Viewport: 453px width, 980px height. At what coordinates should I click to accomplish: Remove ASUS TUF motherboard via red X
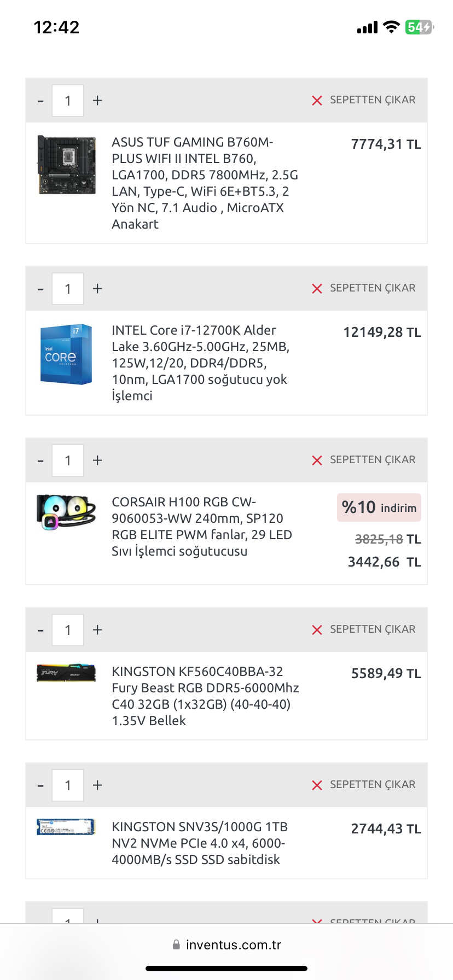[317, 101]
